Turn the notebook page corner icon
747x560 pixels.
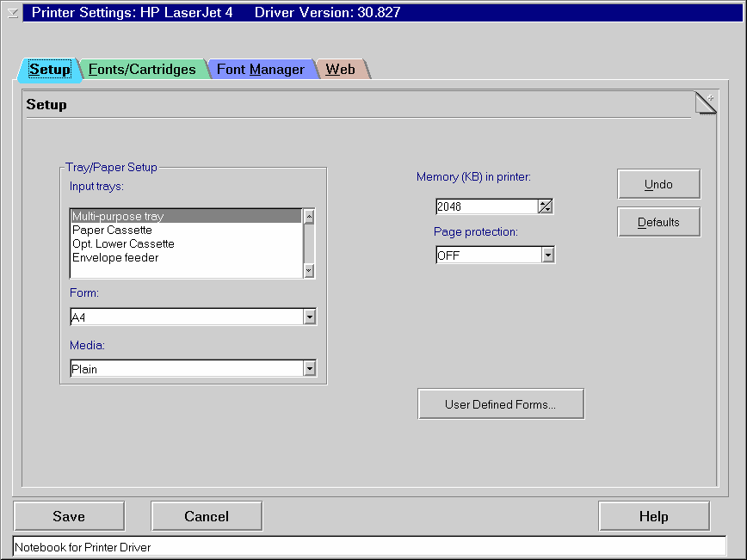pos(706,103)
